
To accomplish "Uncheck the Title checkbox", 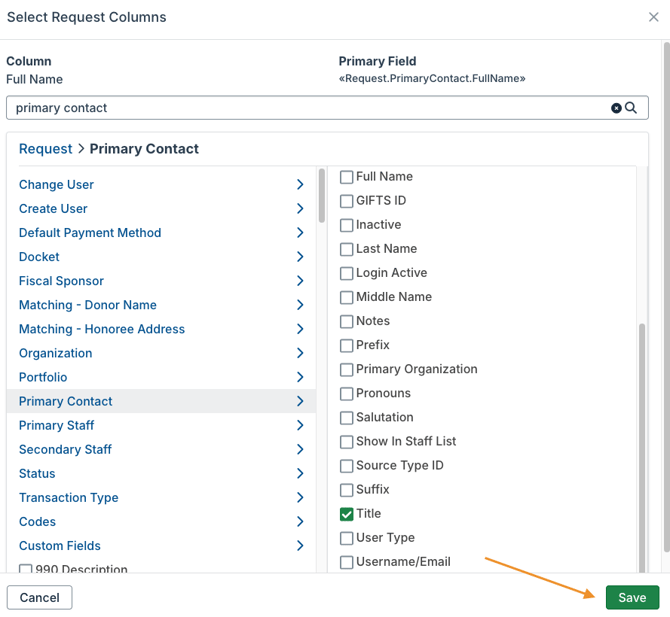I will point(347,514).
